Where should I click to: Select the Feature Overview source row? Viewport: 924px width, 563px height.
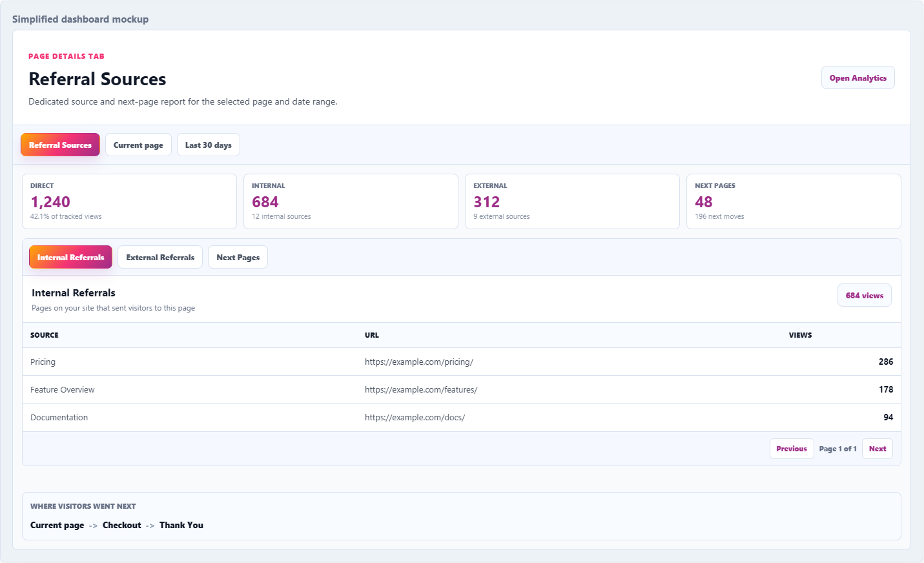click(462, 389)
